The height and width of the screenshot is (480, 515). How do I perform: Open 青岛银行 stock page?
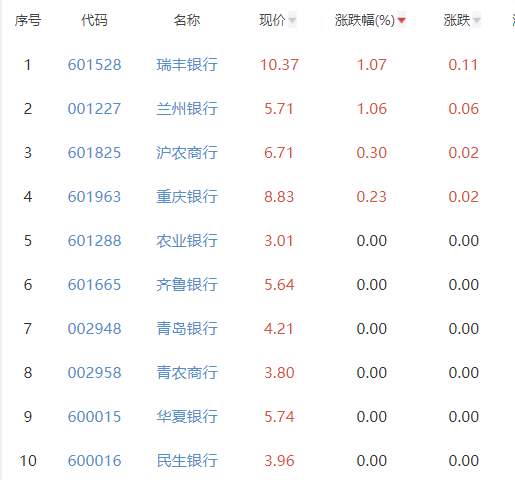[187, 329]
